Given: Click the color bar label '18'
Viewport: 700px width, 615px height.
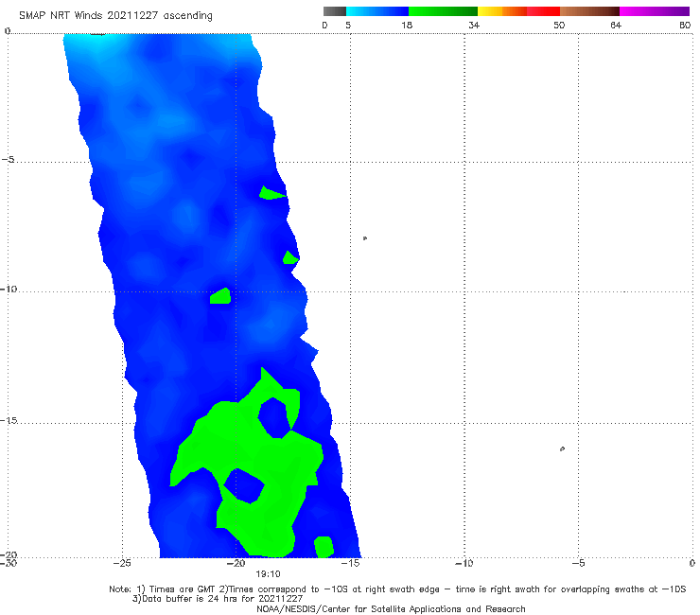Looking at the screenshot, I should point(407,25).
